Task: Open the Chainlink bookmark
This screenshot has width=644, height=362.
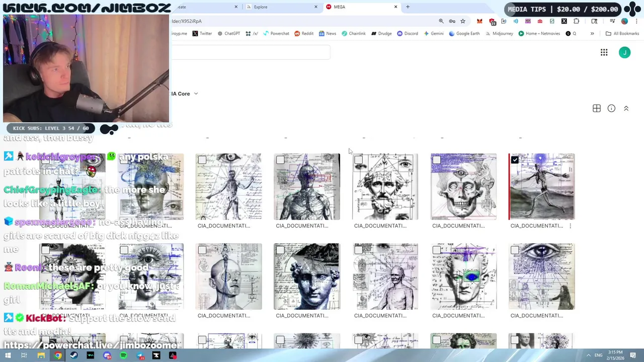Action: click(x=354, y=33)
